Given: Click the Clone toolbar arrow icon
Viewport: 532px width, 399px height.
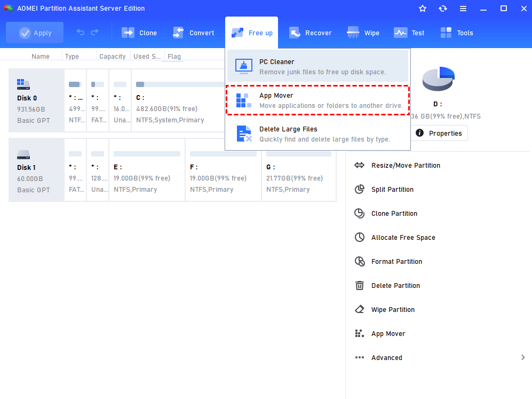Looking at the screenshot, I should [128, 33].
